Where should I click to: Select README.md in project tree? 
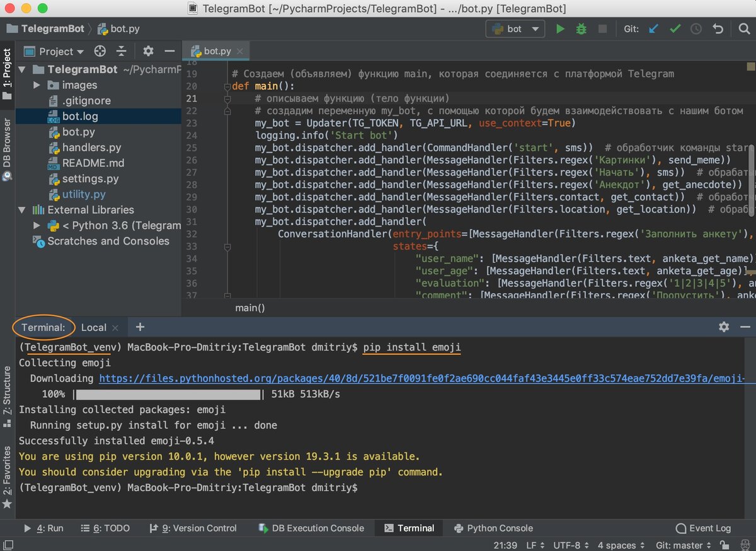(93, 163)
